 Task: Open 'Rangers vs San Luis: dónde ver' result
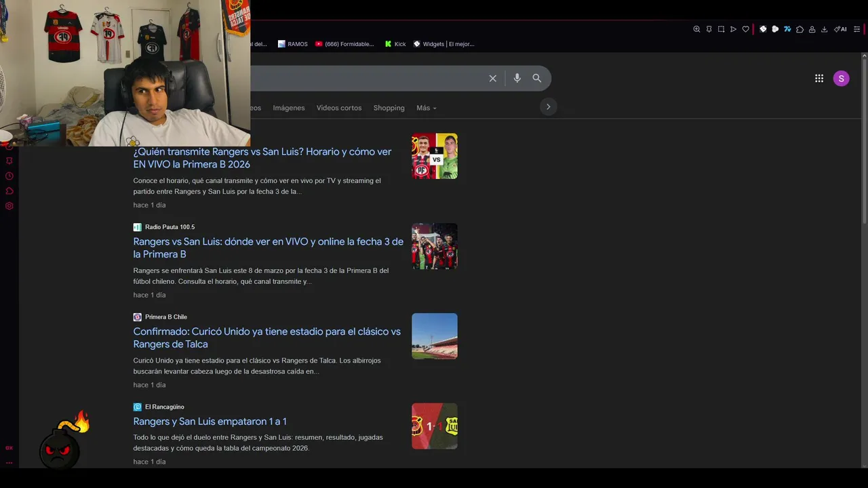click(x=268, y=248)
